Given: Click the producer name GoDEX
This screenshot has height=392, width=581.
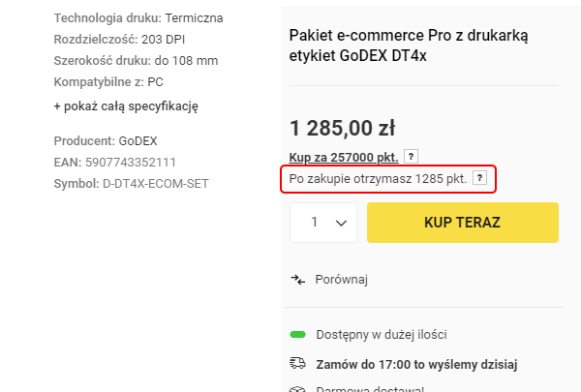Looking at the screenshot, I should click(138, 141).
